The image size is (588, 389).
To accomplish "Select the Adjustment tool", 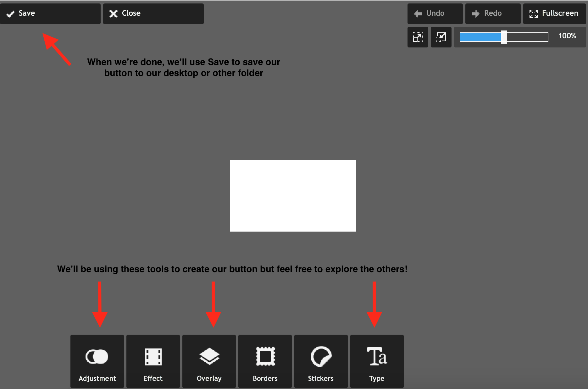I will (97, 361).
